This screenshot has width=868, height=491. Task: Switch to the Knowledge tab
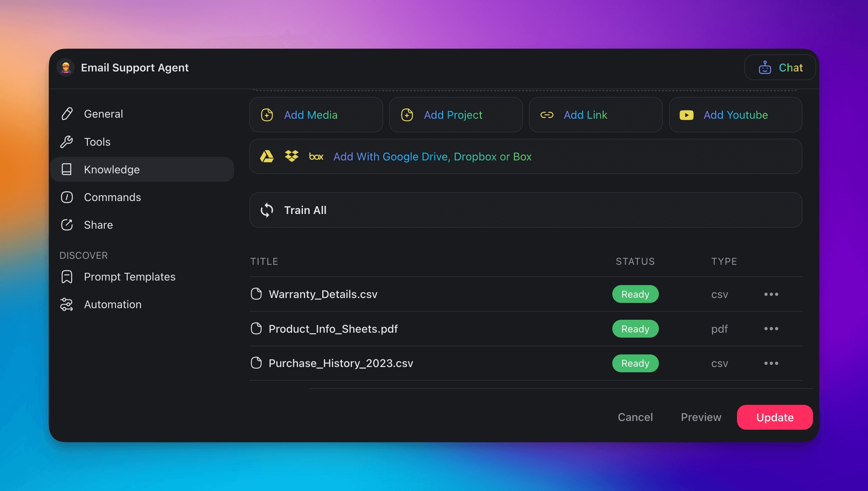(111, 170)
